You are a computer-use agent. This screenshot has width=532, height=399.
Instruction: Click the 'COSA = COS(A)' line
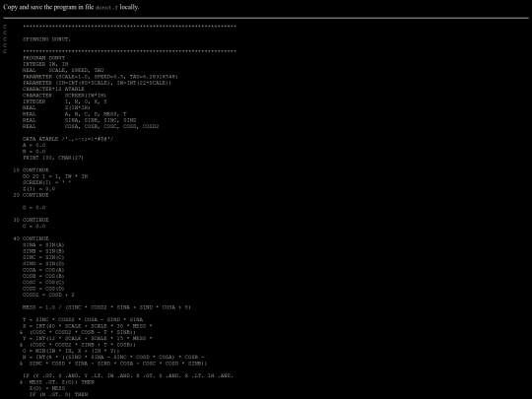(43, 270)
